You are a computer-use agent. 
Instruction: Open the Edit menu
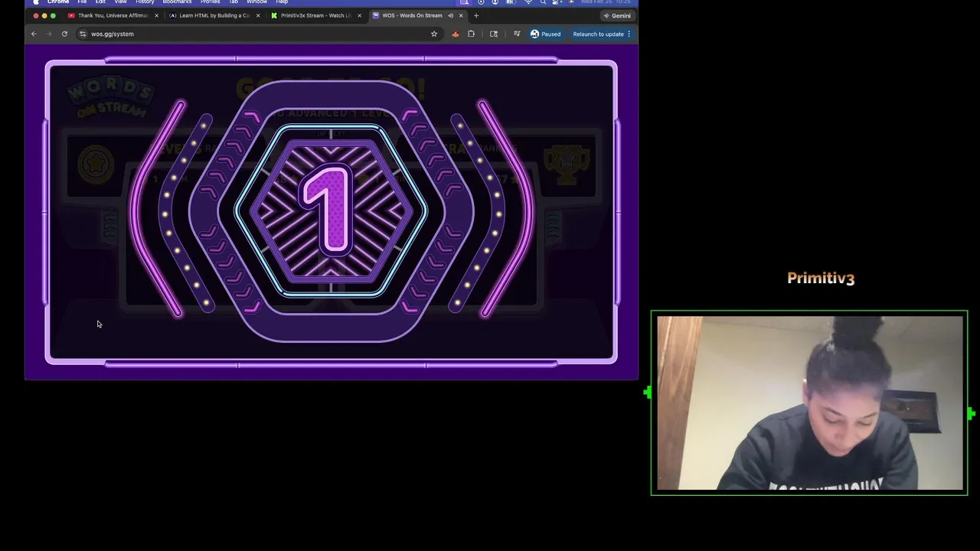pyautogui.click(x=100, y=2)
